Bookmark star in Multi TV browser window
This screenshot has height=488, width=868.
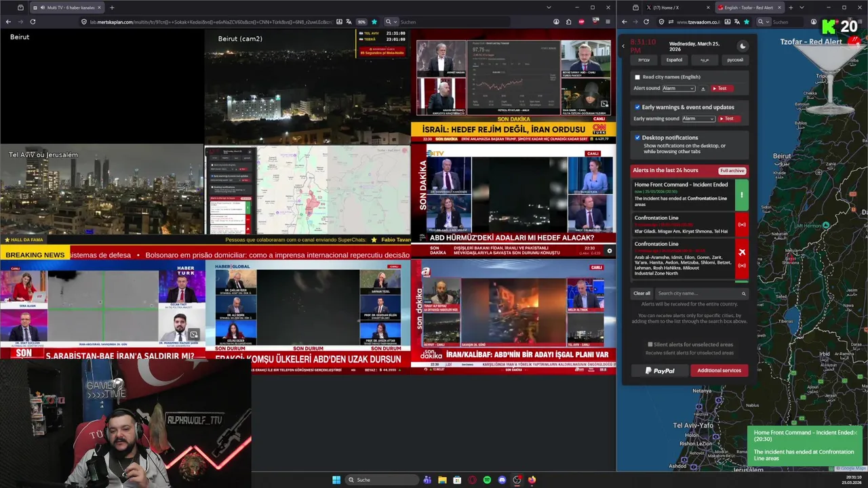(374, 22)
